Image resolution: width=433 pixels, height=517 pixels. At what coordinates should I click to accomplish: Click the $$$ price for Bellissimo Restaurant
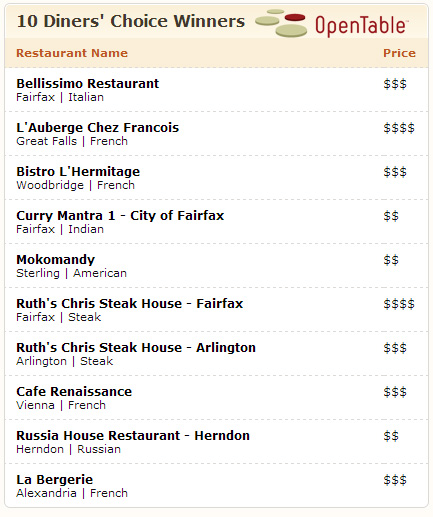pyautogui.click(x=395, y=84)
